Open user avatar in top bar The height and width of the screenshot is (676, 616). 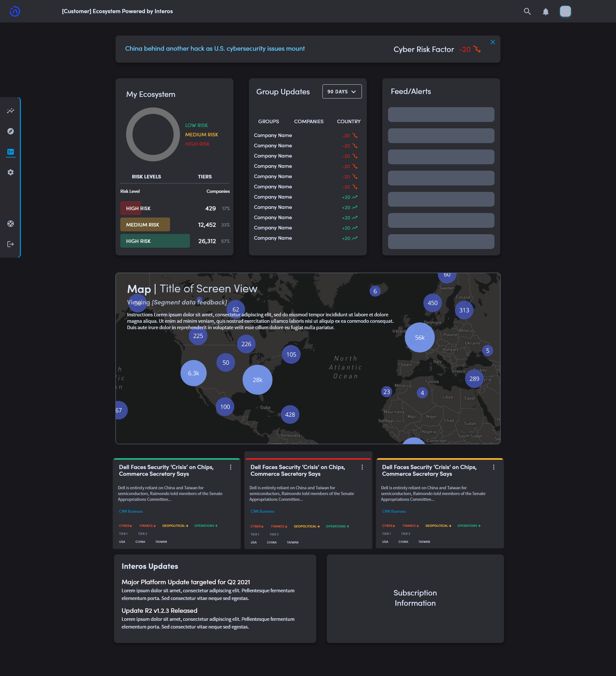tap(565, 12)
